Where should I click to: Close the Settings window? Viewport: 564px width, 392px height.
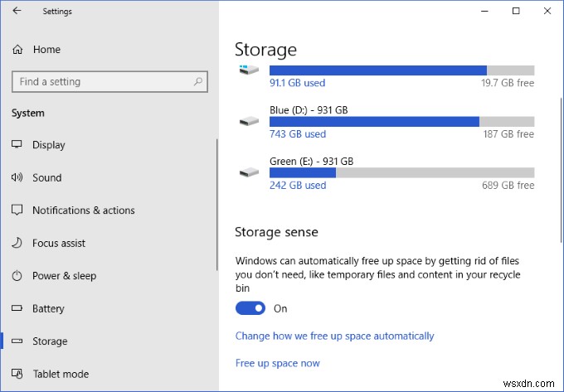(x=547, y=11)
